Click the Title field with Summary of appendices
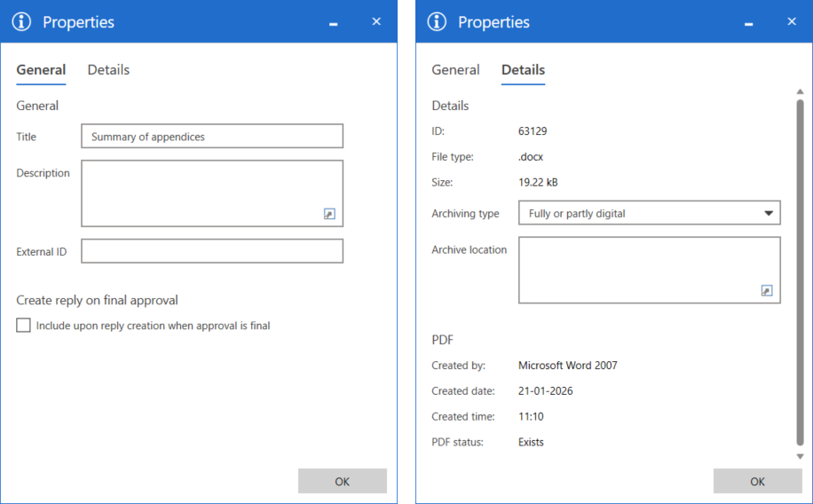 (212, 136)
